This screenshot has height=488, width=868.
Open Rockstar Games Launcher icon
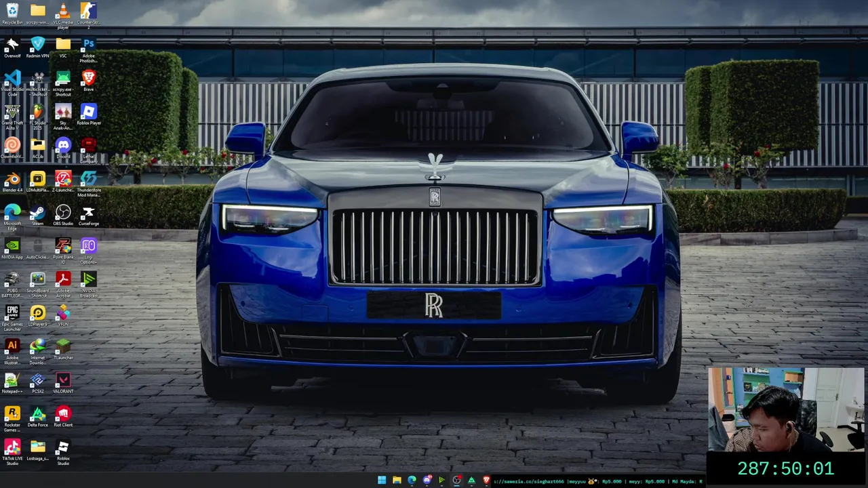12,418
